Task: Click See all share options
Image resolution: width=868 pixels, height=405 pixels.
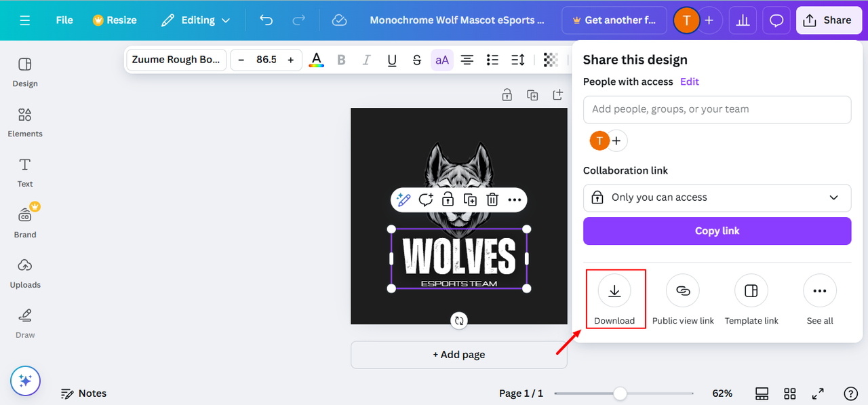Action: click(820, 300)
